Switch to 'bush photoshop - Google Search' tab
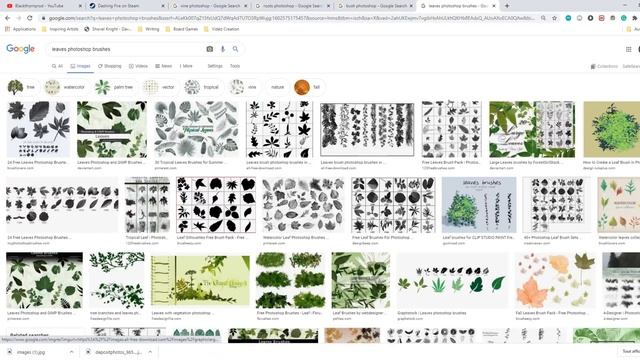The width and height of the screenshot is (640, 360). [x=375, y=6]
